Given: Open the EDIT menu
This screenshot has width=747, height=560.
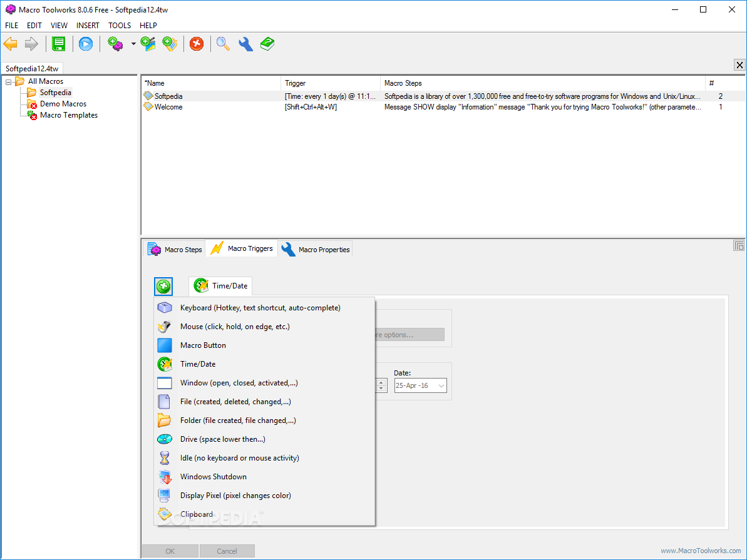Looking at the screenshot, I should coord(34,25).
